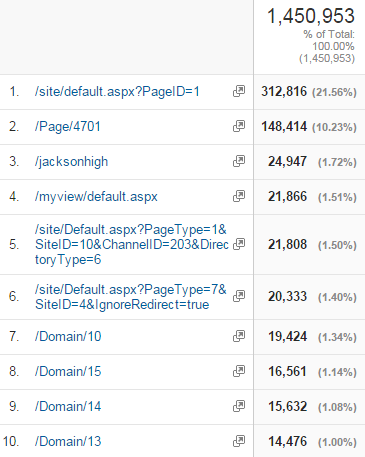Open external link icon for /Domain/15
This screenshot has height=457, width=365.
tap(239, 371)
